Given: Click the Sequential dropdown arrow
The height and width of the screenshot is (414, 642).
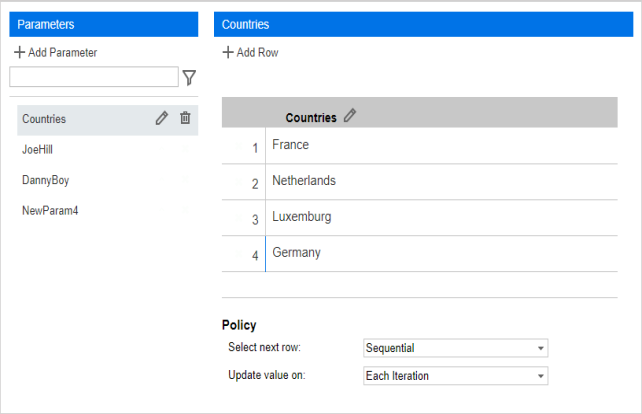Looking at the screenshot, I should coord(540,348).
